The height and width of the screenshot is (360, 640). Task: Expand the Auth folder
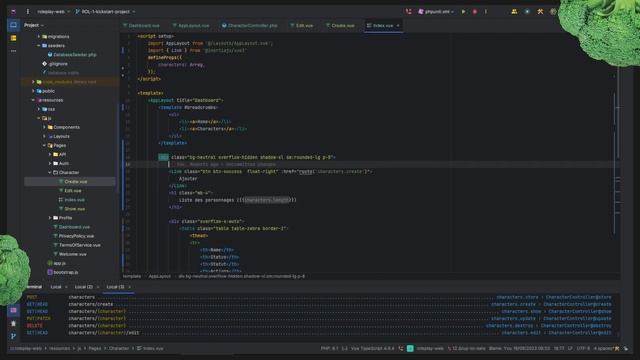pos(50,163)
